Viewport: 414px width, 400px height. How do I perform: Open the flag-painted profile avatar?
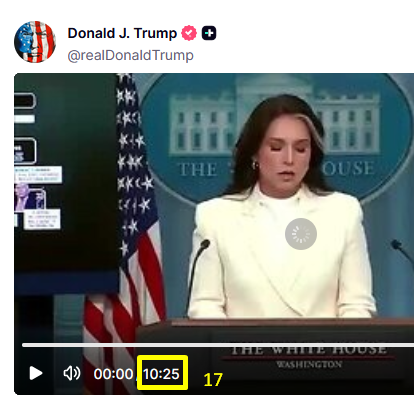coord(35,42)
